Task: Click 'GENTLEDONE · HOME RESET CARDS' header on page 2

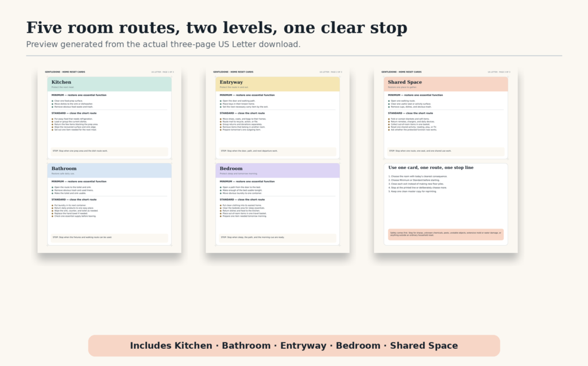Action: click(233, 72)
